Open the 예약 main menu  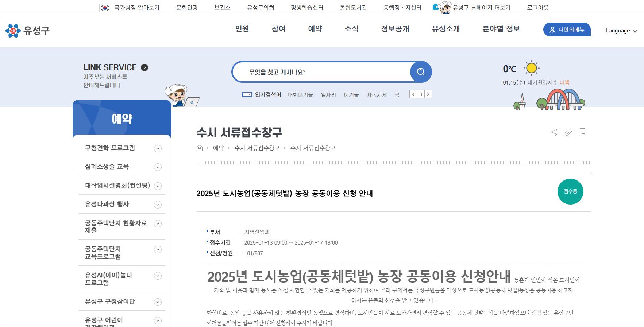tap(315, 29)
